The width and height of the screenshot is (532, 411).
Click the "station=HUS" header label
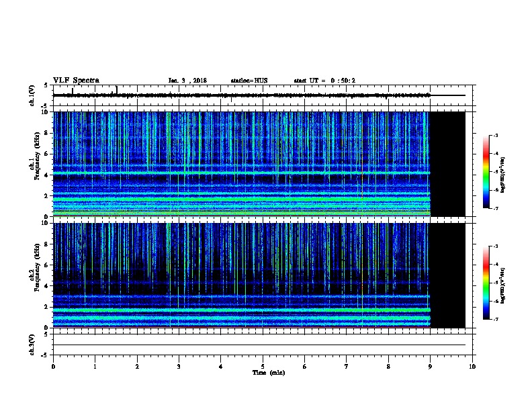249,81
